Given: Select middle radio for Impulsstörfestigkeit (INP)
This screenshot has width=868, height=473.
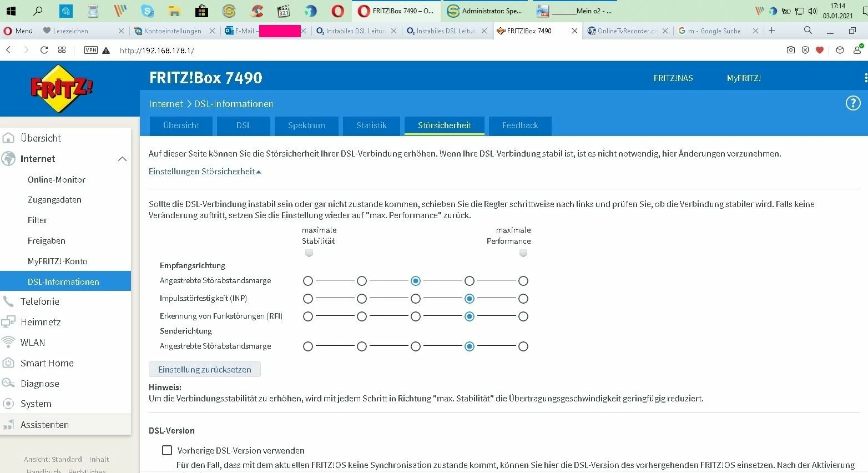Looking at the screenshot, I should click(416, 299).
